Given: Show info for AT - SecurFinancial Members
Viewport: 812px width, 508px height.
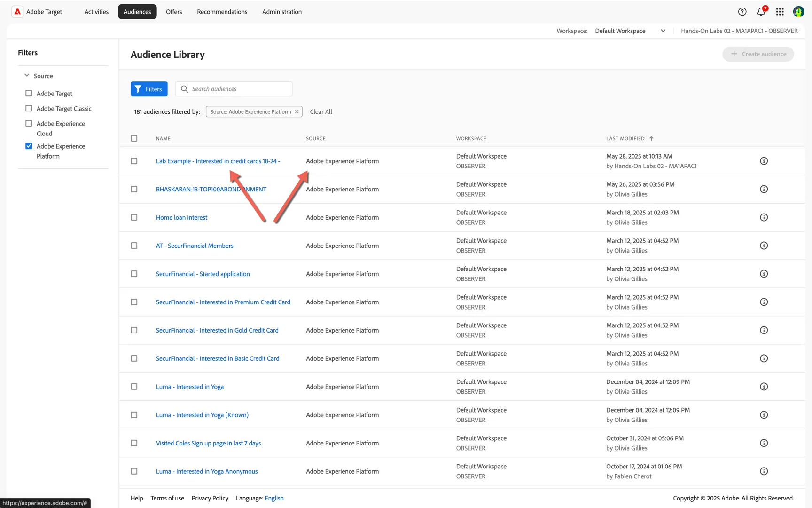Looking at the screenshot, I should pyautogui.click(x=764, y=246).
